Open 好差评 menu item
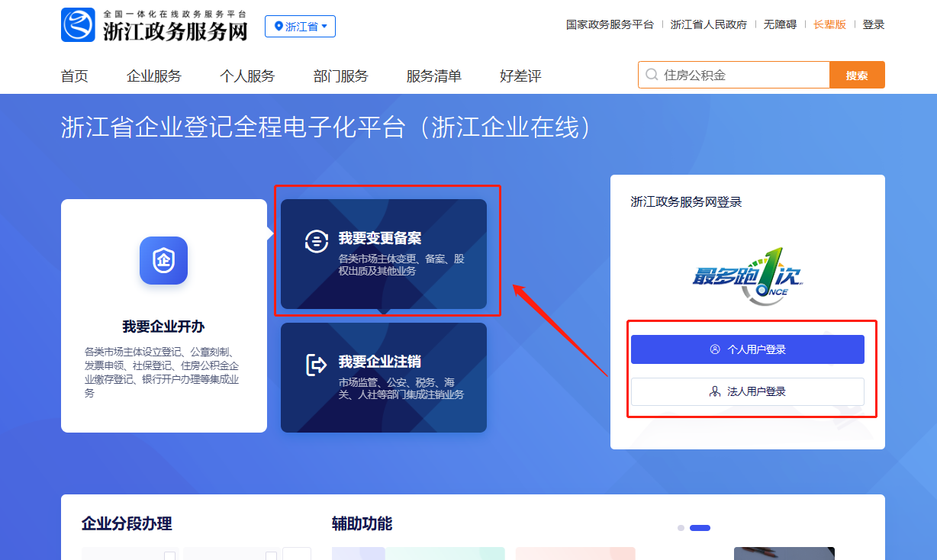Viewport: 937px width, 560px height. tap(520, 76)
